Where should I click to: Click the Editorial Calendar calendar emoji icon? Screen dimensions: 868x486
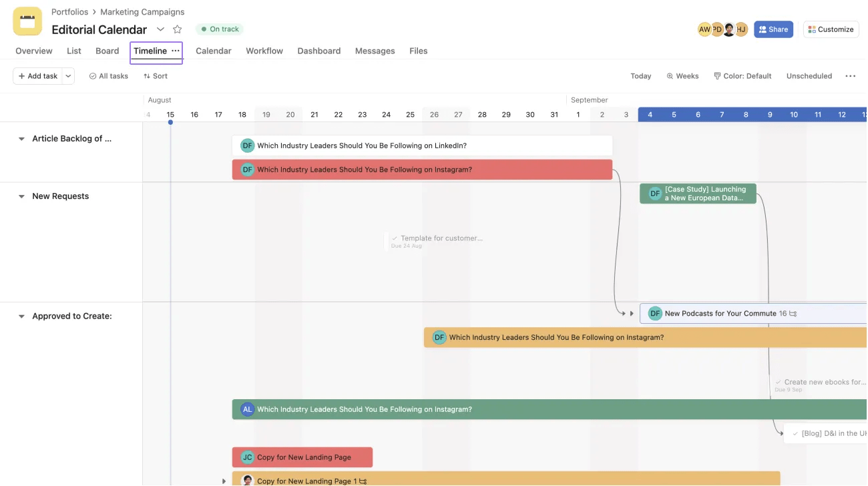(x=27, y=21)
